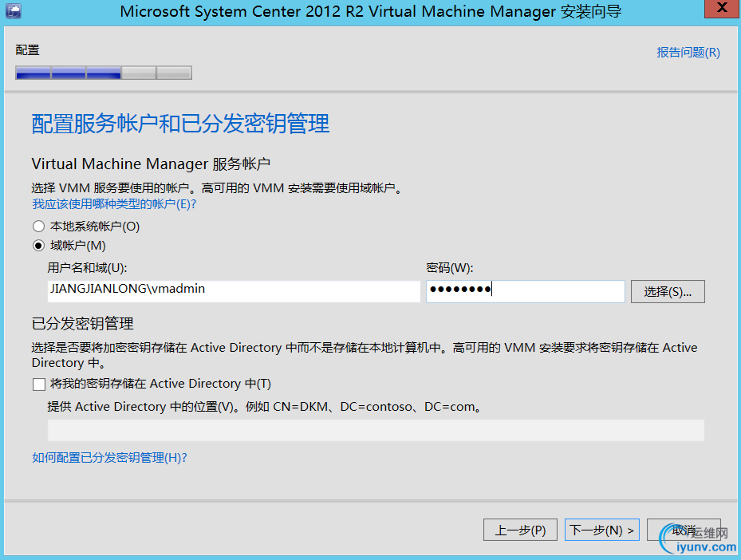This screenshot has width=741, height=560.
Task: Click the wizard window title bar text
Action: (370, 11)
